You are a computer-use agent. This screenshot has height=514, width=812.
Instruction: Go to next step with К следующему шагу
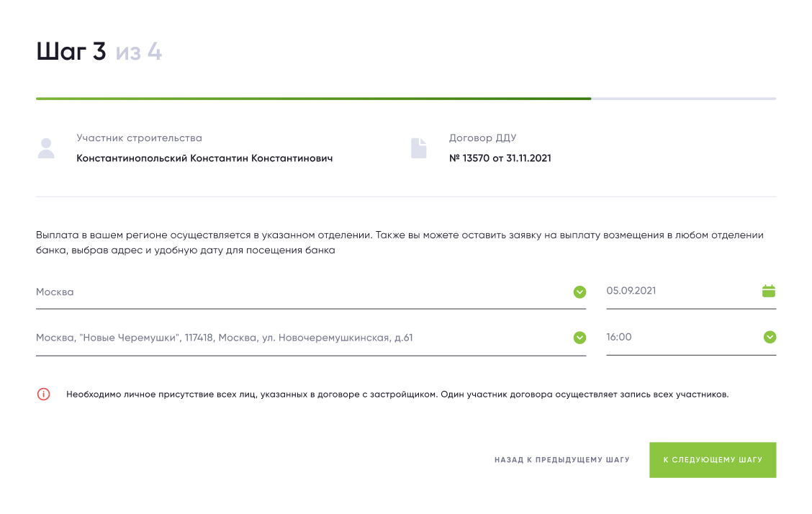click(x=713, y=459)
